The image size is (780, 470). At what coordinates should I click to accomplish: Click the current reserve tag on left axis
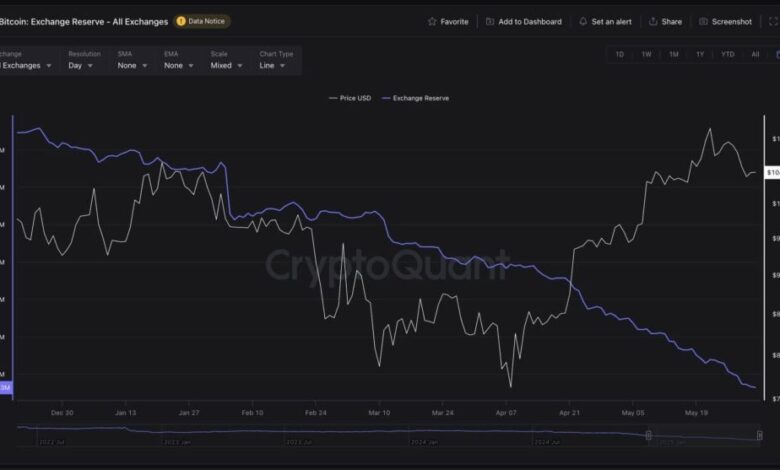[x=6, y=387]
